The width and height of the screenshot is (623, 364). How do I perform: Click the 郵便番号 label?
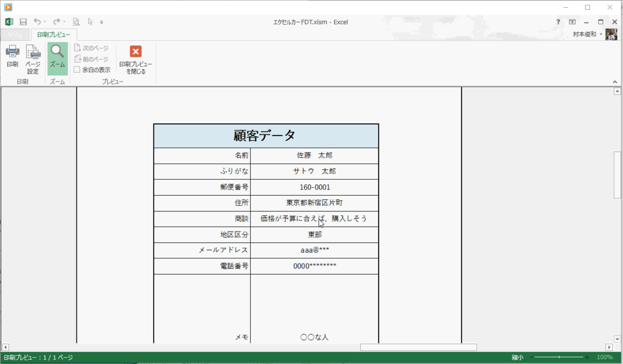(234, 187)
